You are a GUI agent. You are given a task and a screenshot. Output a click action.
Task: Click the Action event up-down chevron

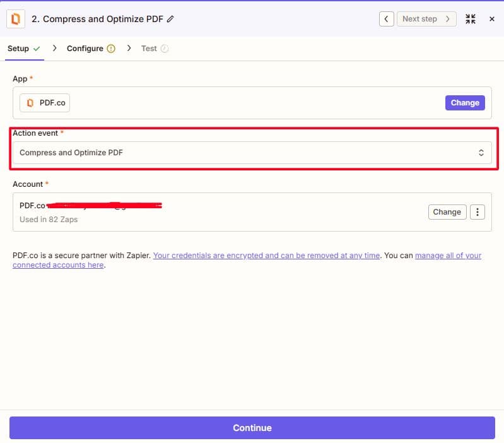coord(481,153)
